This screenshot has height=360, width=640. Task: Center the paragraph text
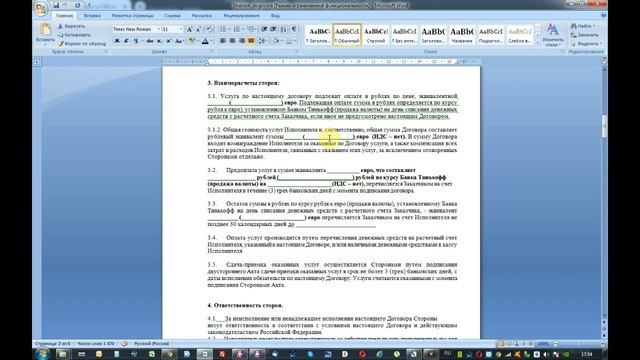pos(232,41)
